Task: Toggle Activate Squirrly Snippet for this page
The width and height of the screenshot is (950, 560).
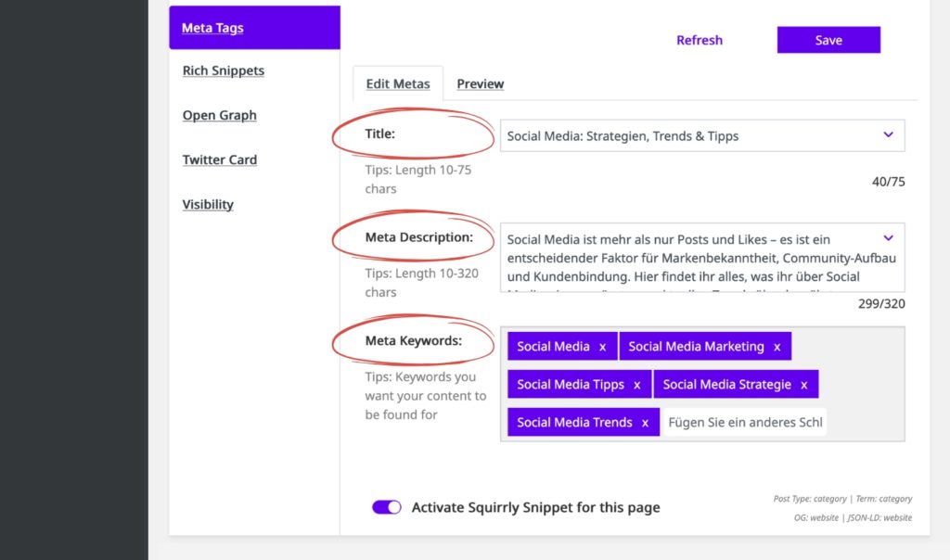Action: [386, 507]
